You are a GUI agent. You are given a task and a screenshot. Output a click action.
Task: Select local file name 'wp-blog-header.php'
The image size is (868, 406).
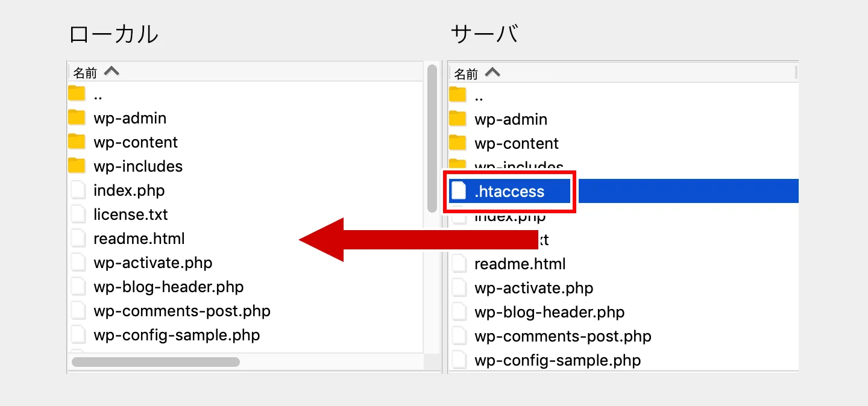coord(169,287)
